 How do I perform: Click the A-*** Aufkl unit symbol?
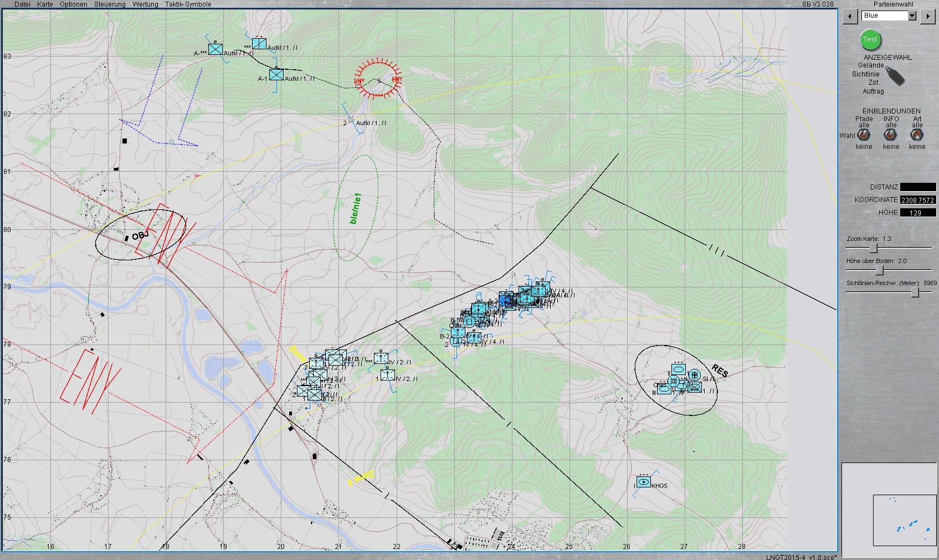point(215,49)
